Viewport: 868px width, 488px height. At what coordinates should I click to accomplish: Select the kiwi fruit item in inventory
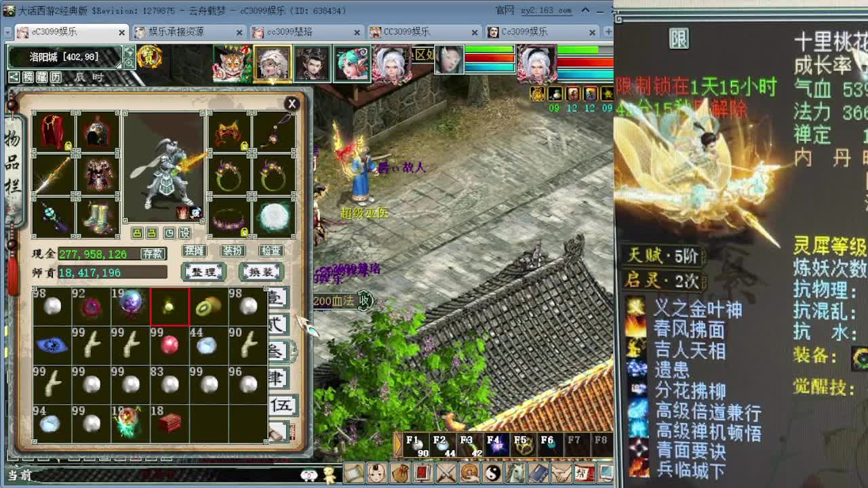pos(208,306)
